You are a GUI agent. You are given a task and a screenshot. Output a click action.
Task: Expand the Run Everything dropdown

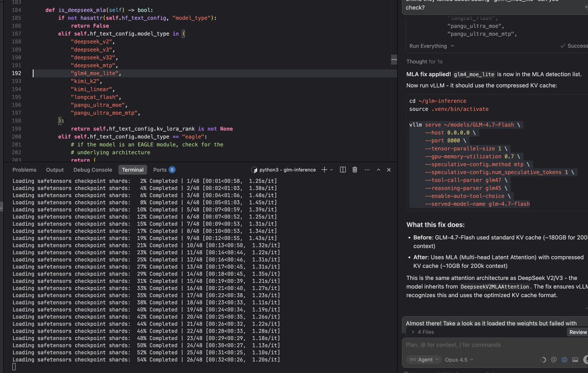[x=432, y=46]
